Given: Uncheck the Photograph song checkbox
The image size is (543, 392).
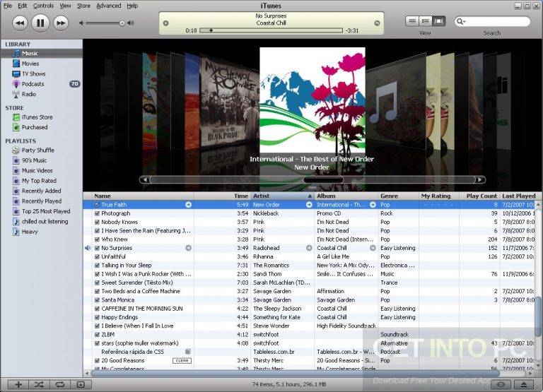Looking at the screenshot, I should [98, 213].
